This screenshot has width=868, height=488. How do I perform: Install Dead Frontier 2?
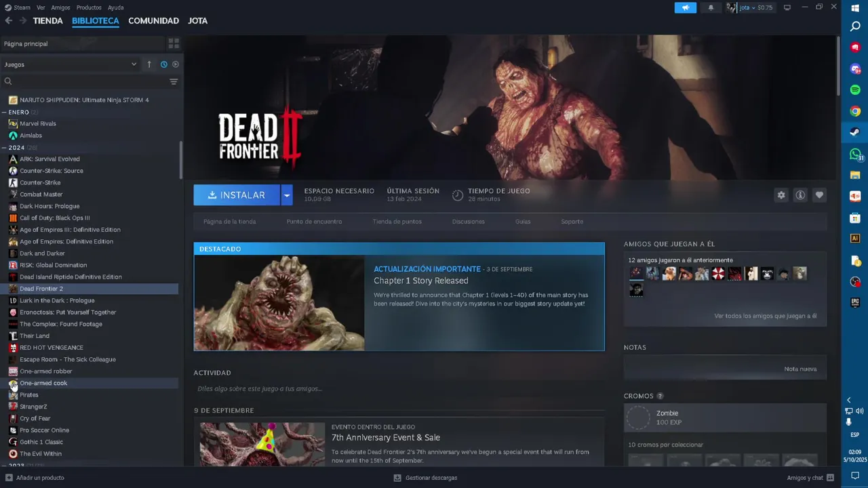tap(237, 195)
